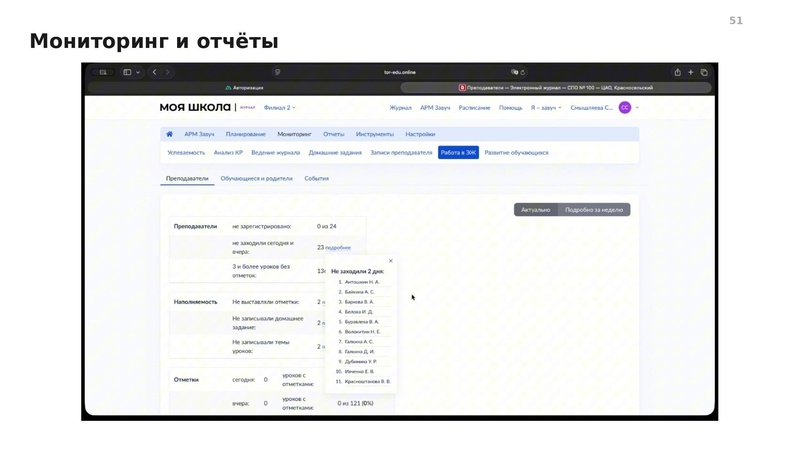The image size is (800, 450).
Task: Open the 'Смышляева С...' user name menu
Action: click(592, 108)
